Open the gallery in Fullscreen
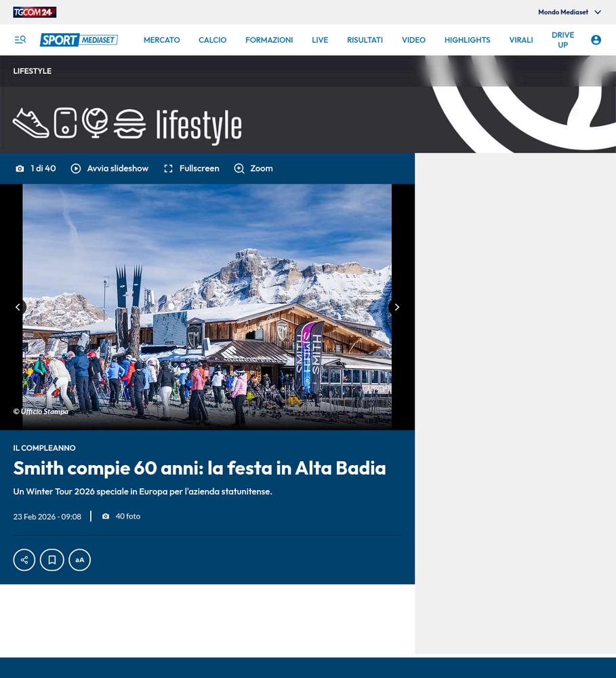This screenshot has width=616, height=678. [192, 169]
